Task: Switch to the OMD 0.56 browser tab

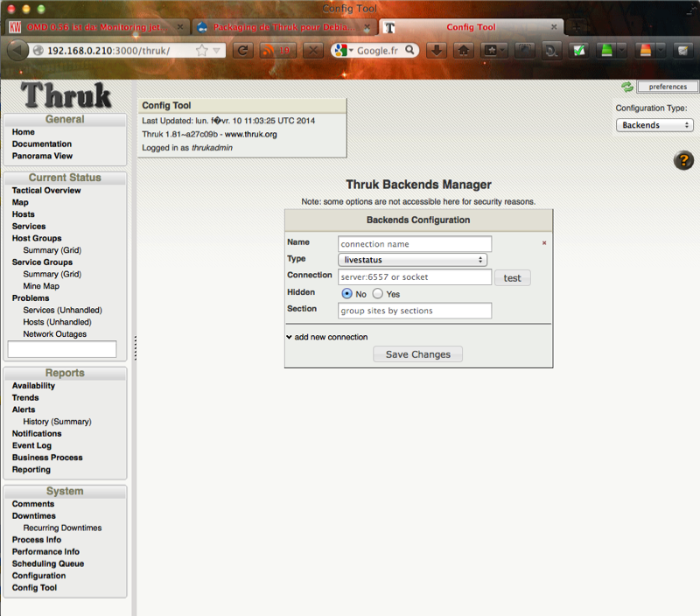Action: pyautogui.click(x=94, y=27)
